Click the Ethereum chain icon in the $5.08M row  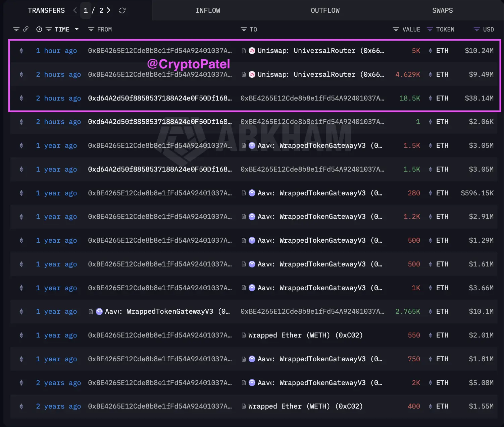(21, 383)
